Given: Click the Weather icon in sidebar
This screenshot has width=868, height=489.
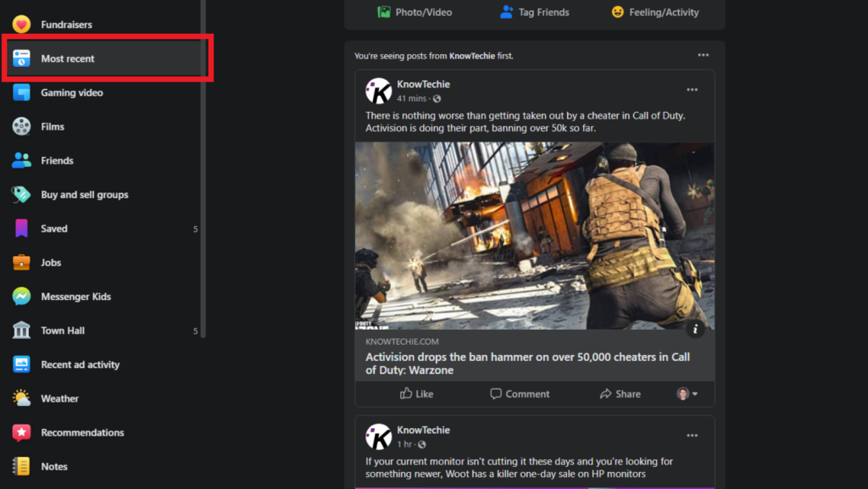Looking at the screenshot, I should [x=22, y=398].
